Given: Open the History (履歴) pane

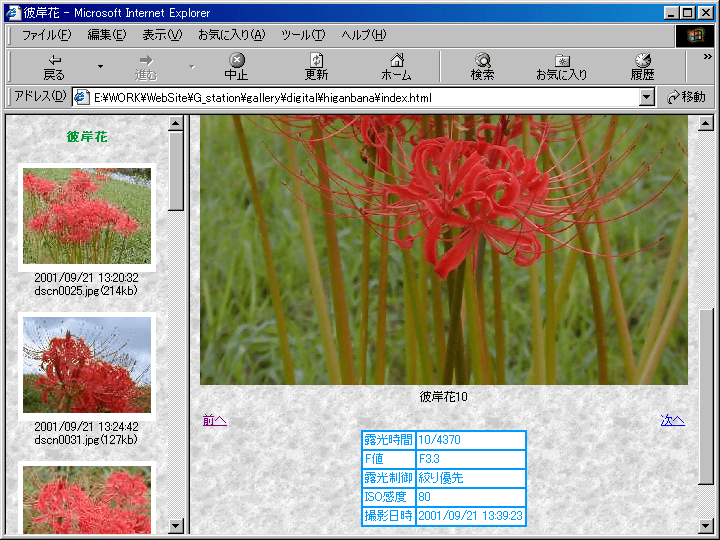Looking at the screenshot, I should point(642,67).
